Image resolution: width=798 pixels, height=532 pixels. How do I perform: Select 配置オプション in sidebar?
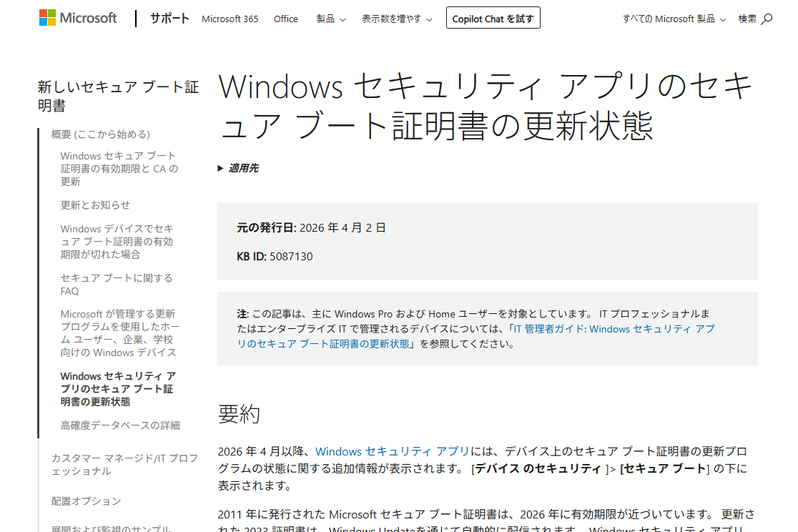(x=86, y=501)
